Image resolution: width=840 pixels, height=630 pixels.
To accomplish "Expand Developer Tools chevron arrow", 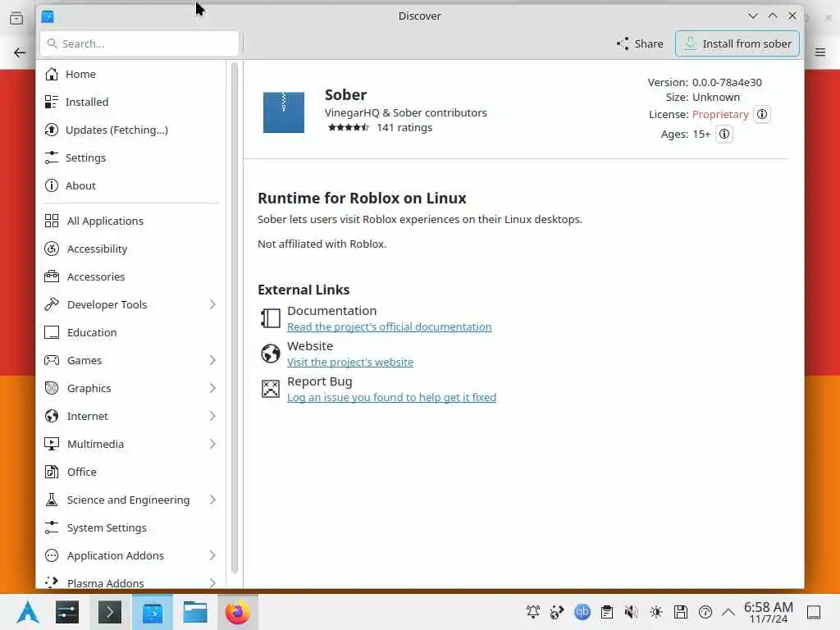I will pos(212,304).
